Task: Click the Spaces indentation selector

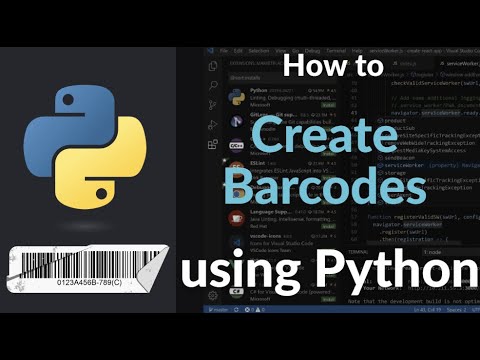Action: [x=456, y=310]
